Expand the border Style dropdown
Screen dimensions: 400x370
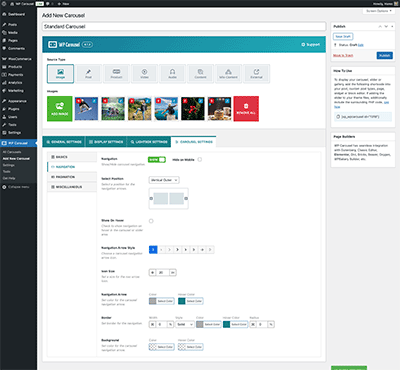pos(185,324)
